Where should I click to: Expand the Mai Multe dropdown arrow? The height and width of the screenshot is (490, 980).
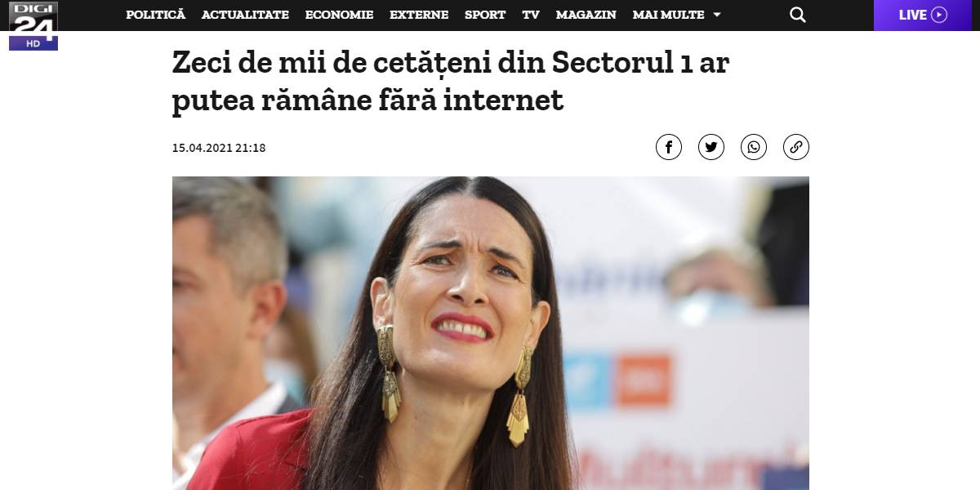coord(717,15)
